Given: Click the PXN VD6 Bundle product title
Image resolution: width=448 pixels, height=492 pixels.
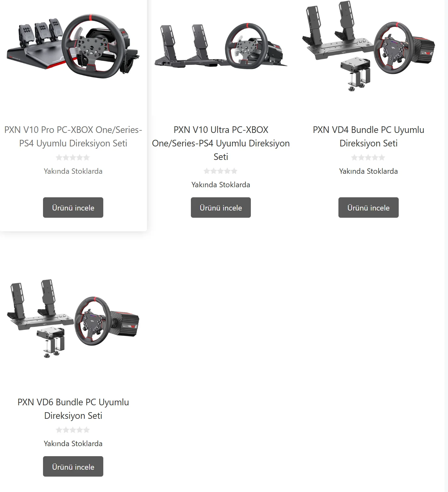Looking at the screenshot, I should (73, 409).
